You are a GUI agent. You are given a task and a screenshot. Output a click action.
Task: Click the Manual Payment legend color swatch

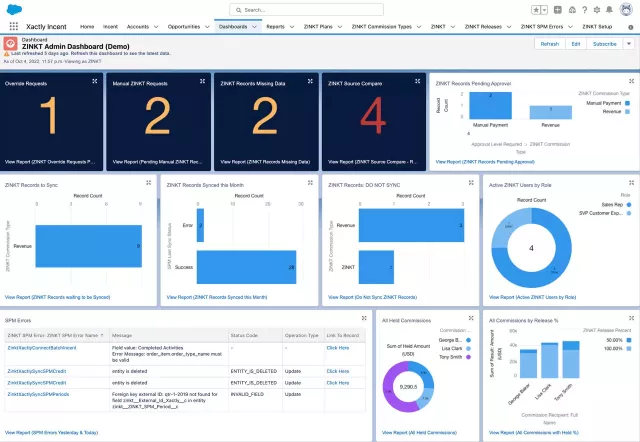click(627, 103)
